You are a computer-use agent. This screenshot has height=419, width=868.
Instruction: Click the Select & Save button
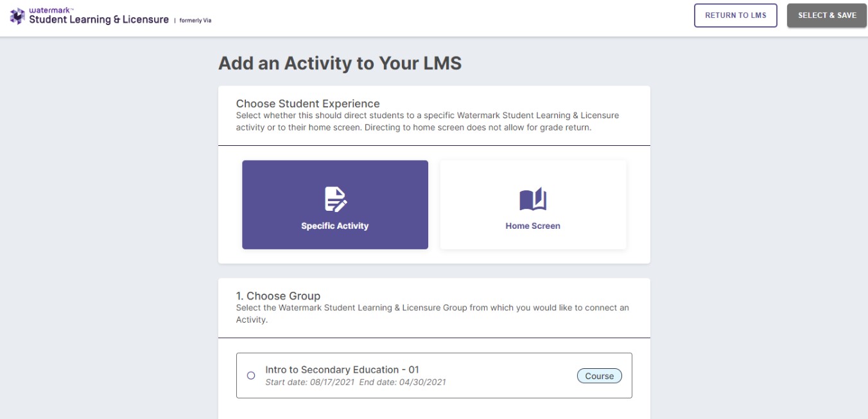coord(827,15)
